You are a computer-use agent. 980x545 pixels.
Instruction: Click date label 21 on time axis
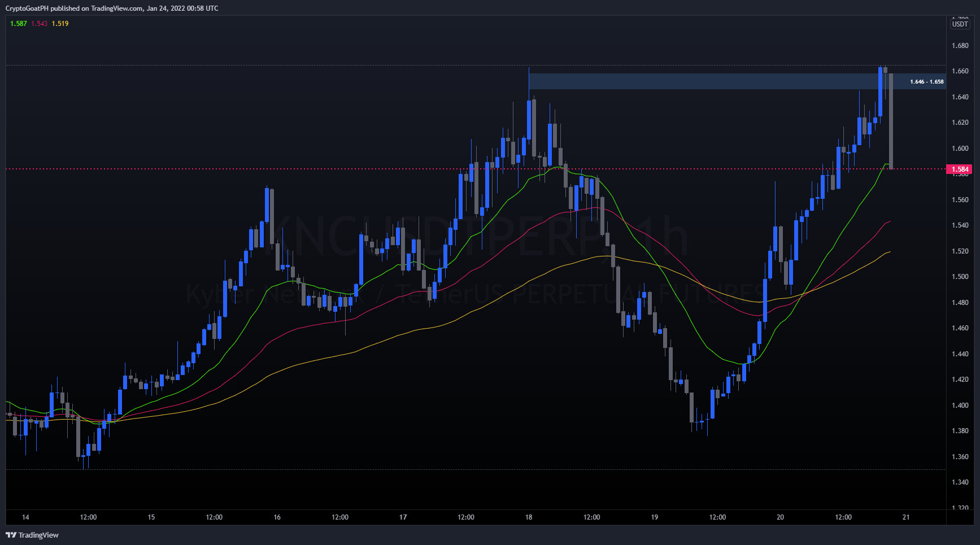(906, 517)
